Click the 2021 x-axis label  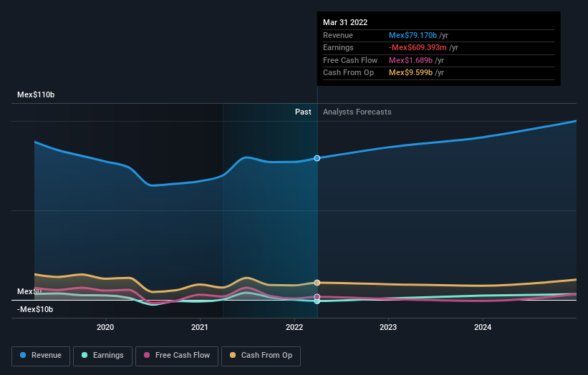(x=200, y=327)
